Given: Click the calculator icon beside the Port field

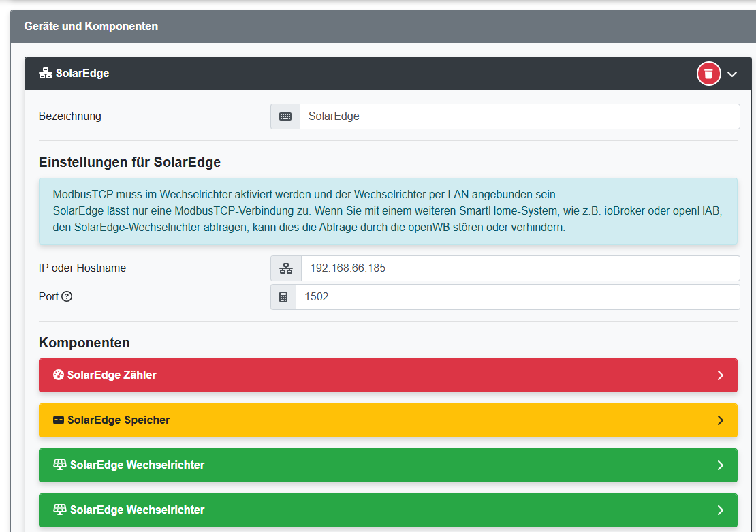Looking at the screenshot, I should pyautogui.click(x=283, y=297).
